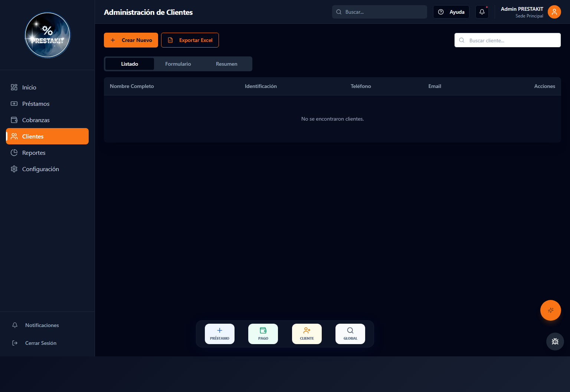Click the notification bell in the top bar
The image size is (570, 392).
click(482, 12)
